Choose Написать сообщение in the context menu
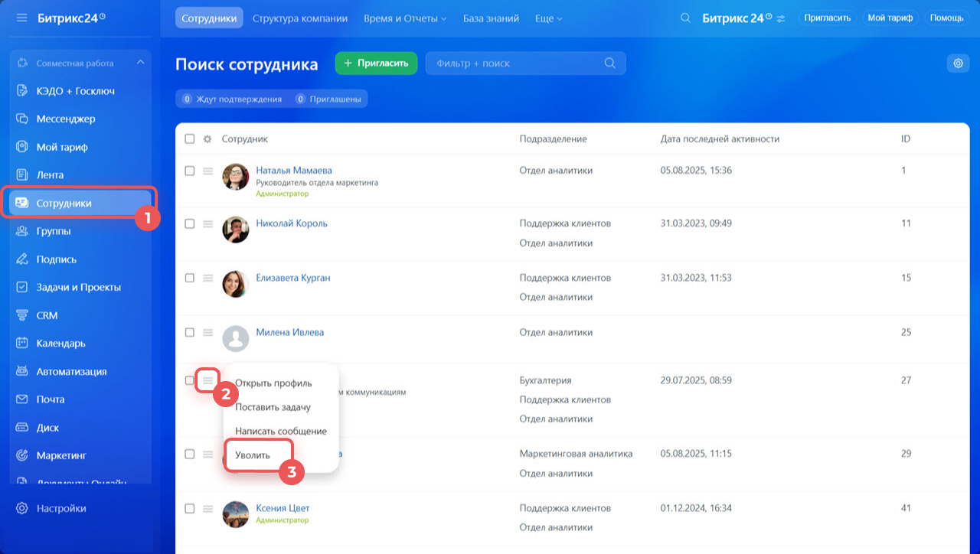This screenshot has height=554, width=980. tap(281, 431)
